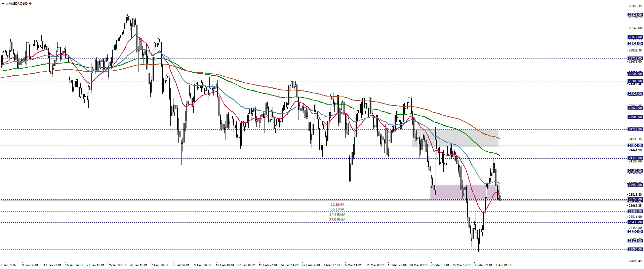
Task: Click the 26455.35 price scale value
Action: click(x=635, y=6)
